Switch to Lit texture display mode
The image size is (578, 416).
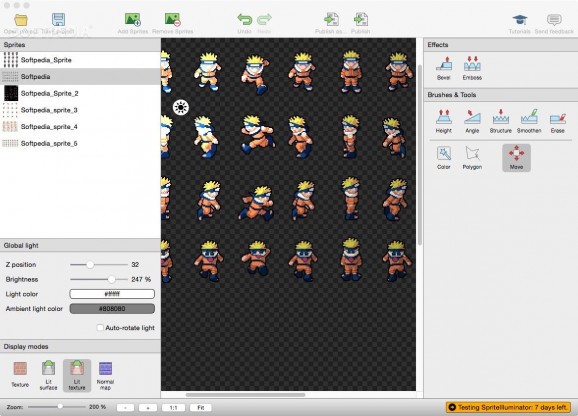click(x=77, y=375)
